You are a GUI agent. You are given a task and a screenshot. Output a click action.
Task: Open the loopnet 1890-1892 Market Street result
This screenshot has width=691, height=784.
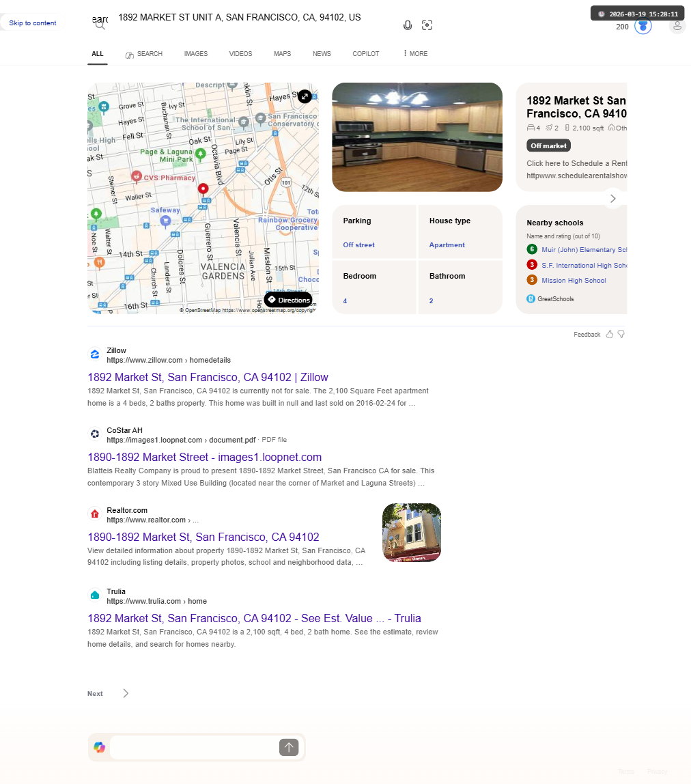click(204, 457)
